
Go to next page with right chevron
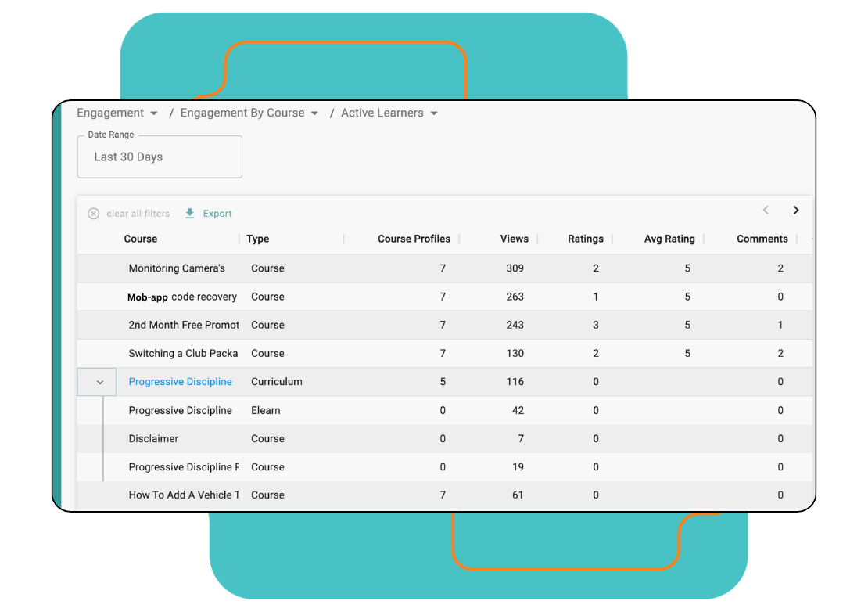coord(796,211)
